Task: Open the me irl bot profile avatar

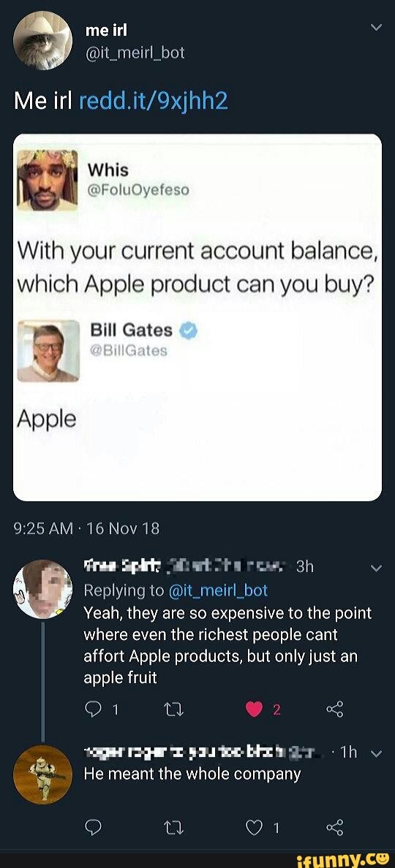Action: 42,40
